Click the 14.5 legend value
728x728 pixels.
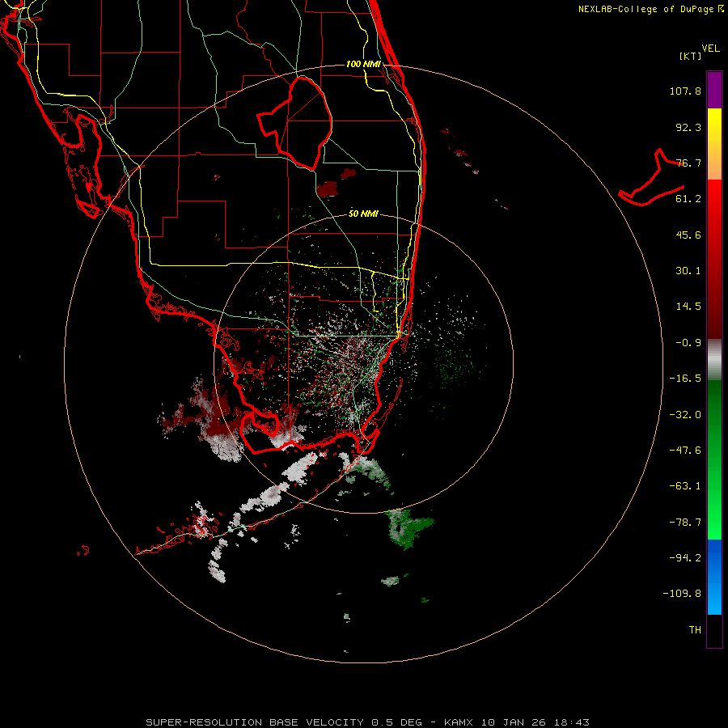pyautogui.click(x=688, y=307)
